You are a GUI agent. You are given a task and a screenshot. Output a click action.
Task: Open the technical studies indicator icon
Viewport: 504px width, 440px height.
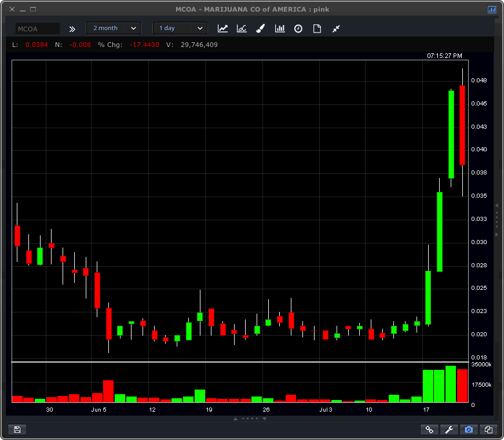[x=242, y=28]
